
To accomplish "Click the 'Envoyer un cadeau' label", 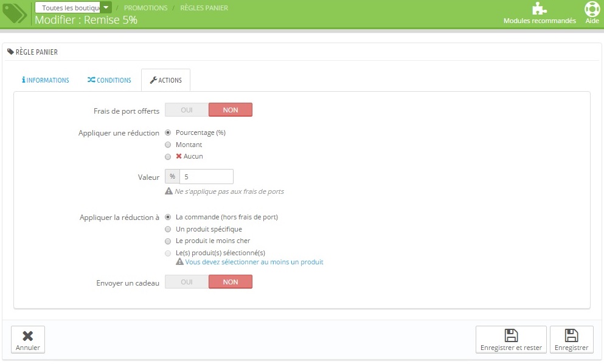I will 128,283.
